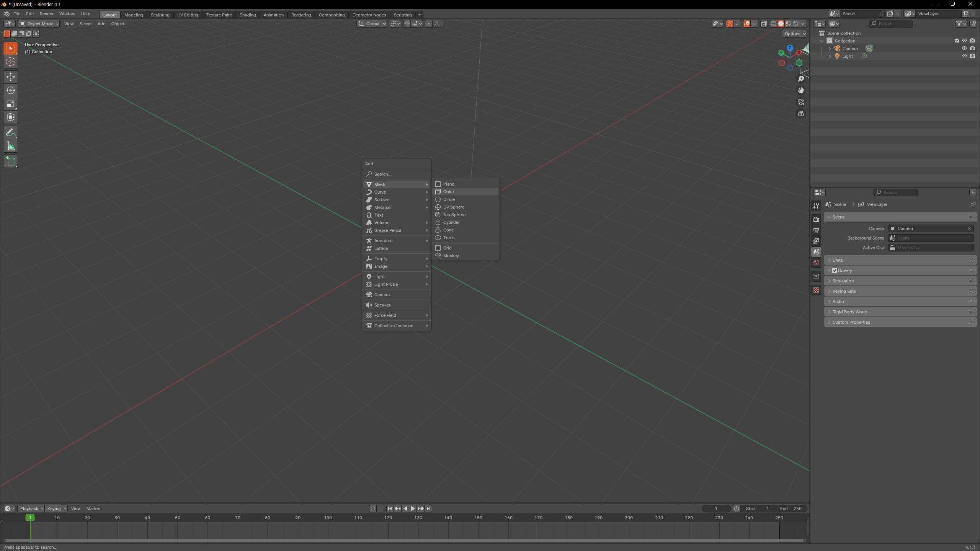
Task: Open the Global transform orientation dropdown
Action: point(372,24)
